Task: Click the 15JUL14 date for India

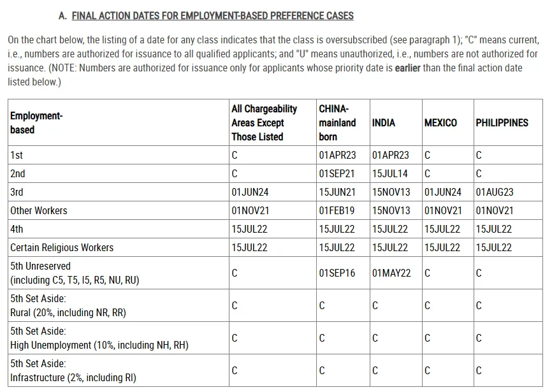Action: pos(391,173)
